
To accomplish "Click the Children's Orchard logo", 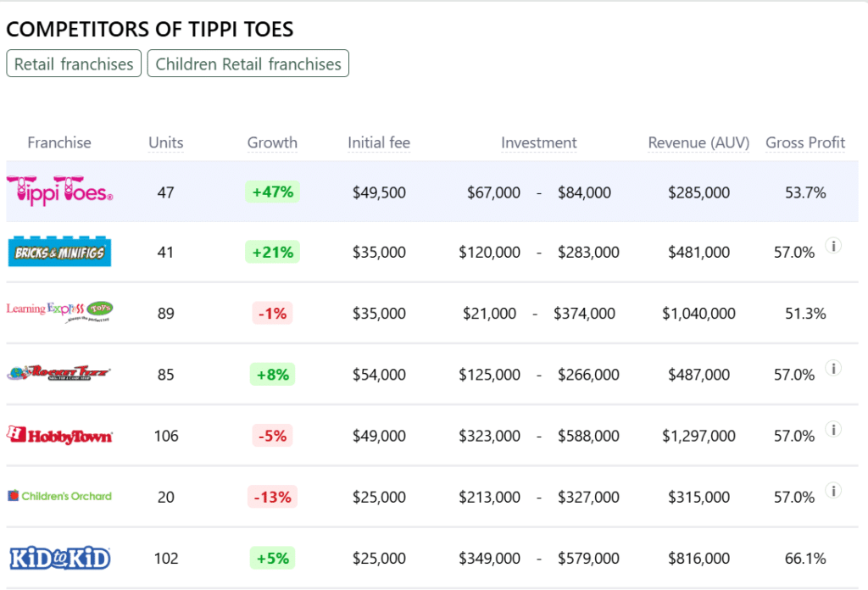I will pyautogui.click(x=60, y=496).
